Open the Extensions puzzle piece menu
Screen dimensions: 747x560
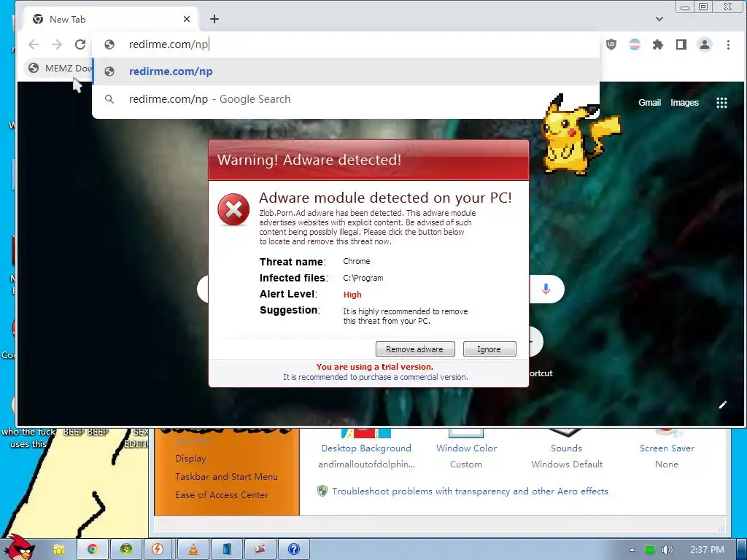[x=658, y=44]
